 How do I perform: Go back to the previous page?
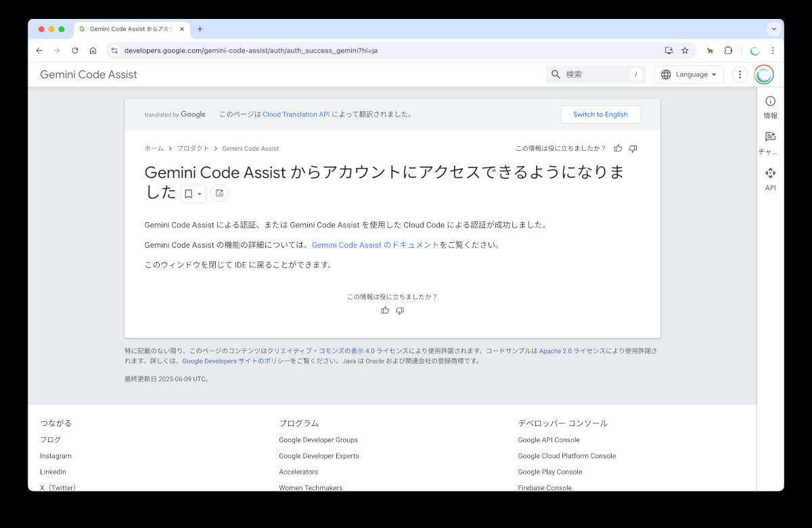pos(39,50)
